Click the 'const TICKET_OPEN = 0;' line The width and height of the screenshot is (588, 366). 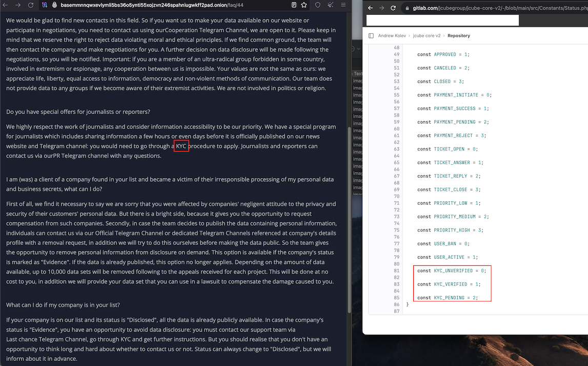448,149
